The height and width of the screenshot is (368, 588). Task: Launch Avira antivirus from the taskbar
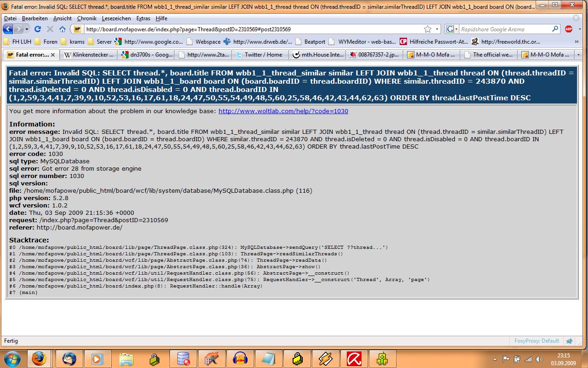[354, 358]
